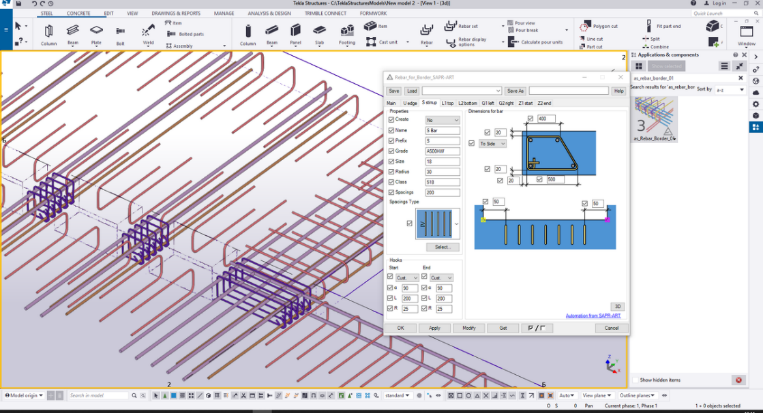Click the undo icon in title bar
This screenshot has height=413, width=763.
[34, 3]
